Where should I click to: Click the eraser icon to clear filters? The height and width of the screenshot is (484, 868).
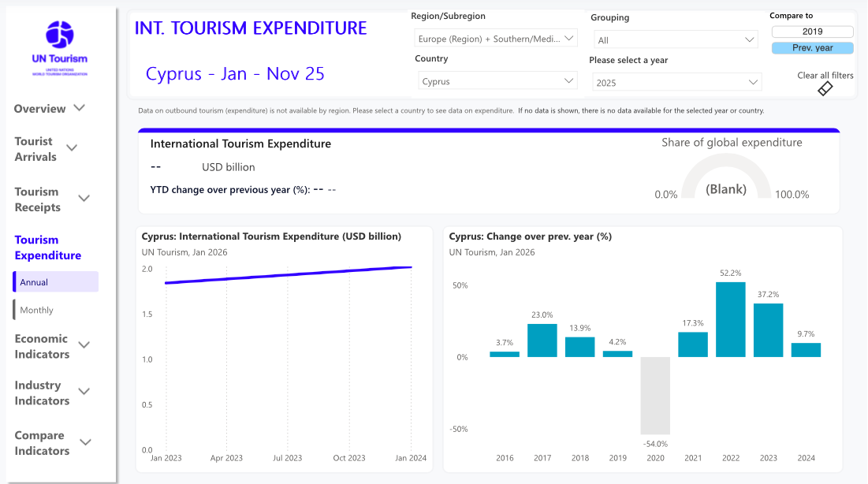tap(825, 89)
